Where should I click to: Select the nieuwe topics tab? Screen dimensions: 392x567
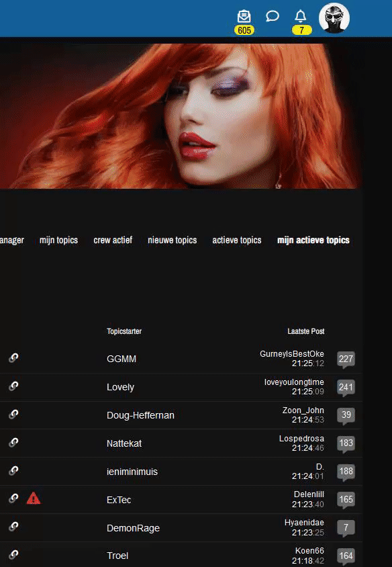click(172, 240)
